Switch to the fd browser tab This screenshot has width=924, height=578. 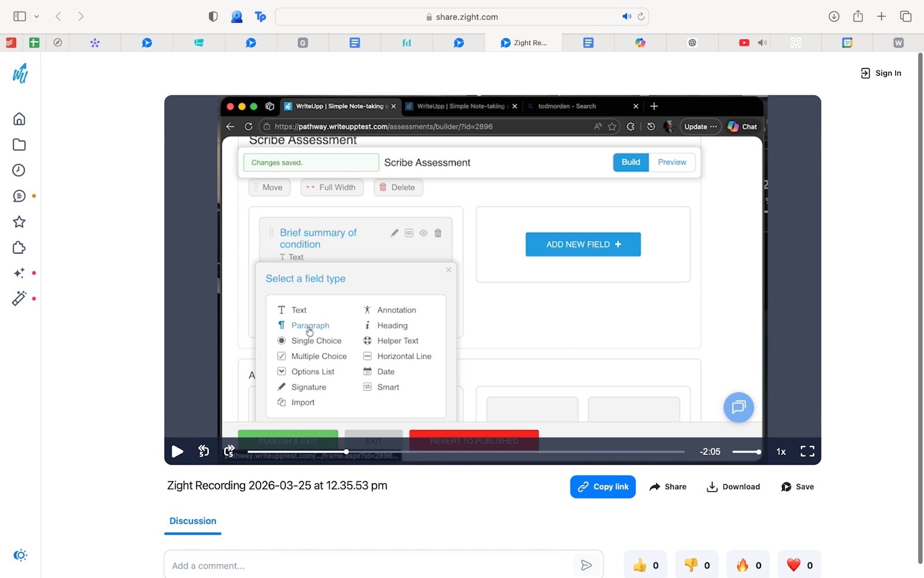tap(407, 43)
